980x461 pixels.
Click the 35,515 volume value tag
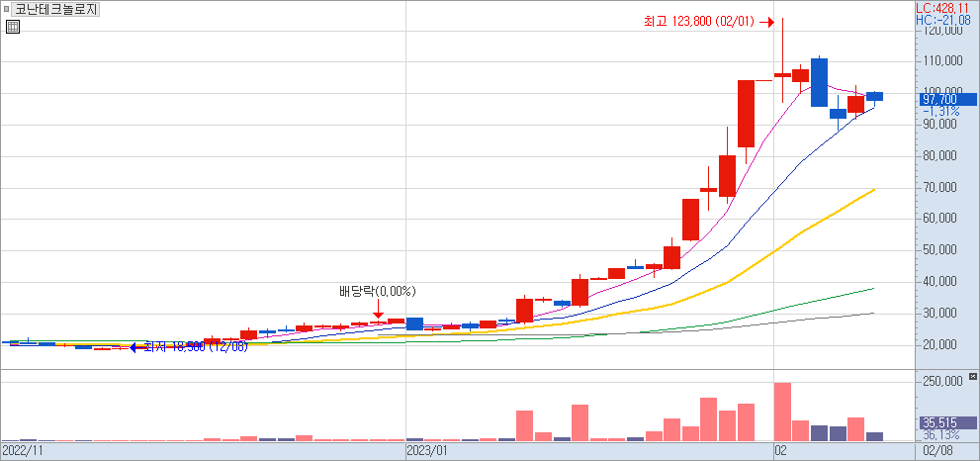(942, 422)
